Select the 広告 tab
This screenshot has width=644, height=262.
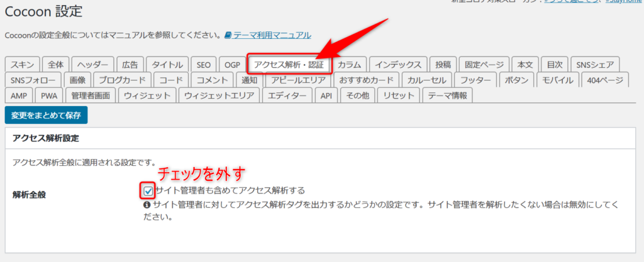pyautogui.click(x=130, y=64)
